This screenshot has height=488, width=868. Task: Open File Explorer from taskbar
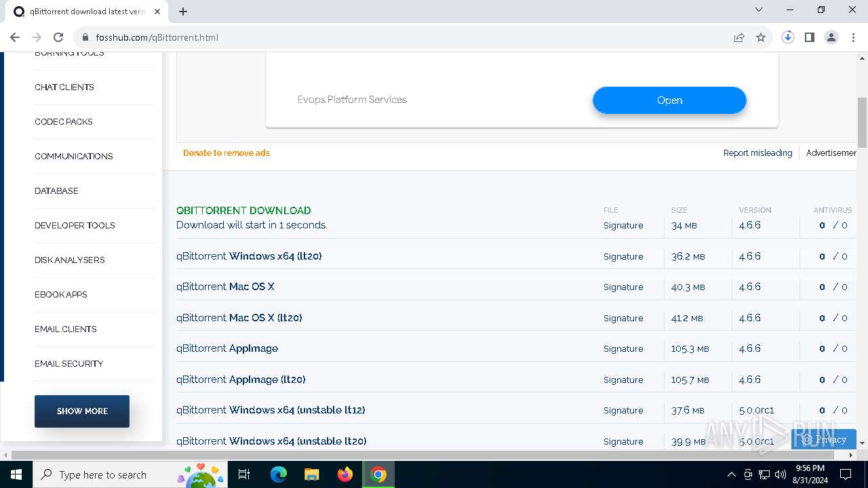[x=311, y=474]
